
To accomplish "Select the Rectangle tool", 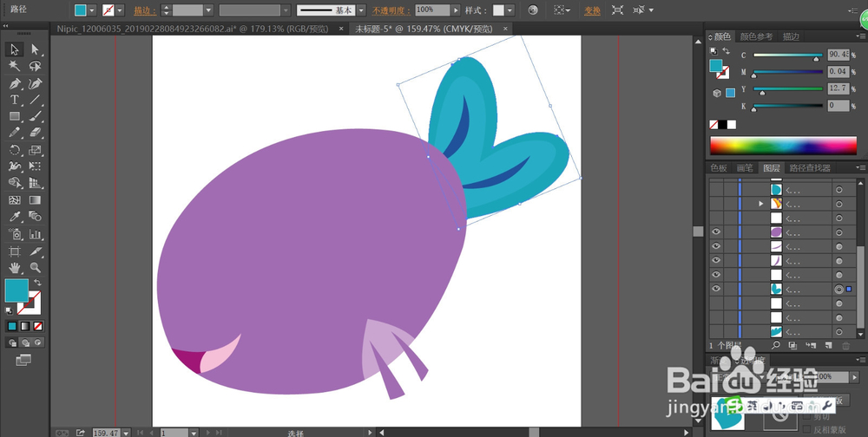I will pos(15,116).
